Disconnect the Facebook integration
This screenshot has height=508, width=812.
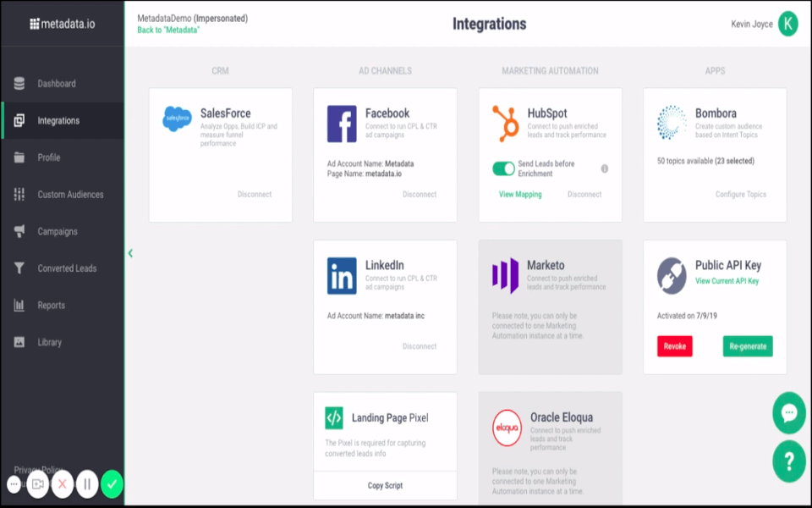tap(420, 195)
